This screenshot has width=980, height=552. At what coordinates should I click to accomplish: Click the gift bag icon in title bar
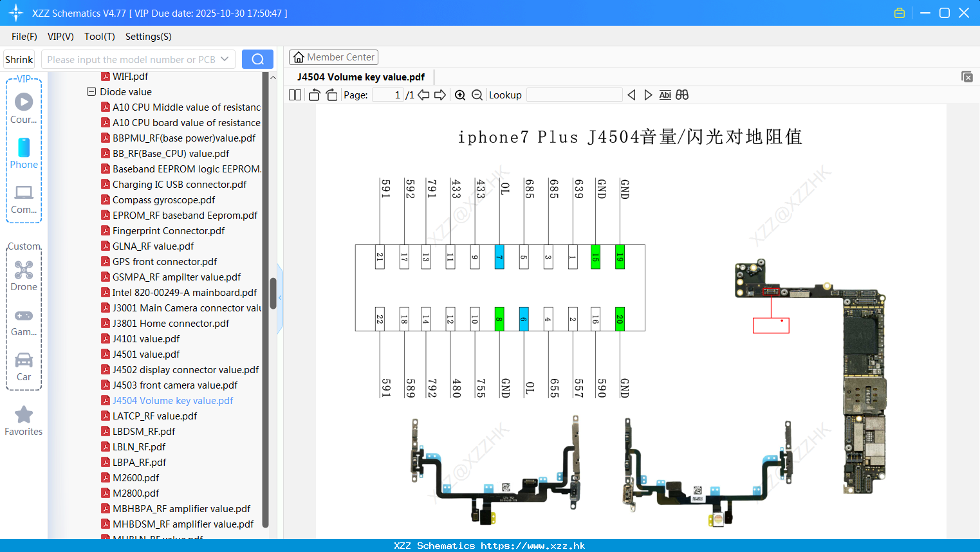click(x=900, y=13)
